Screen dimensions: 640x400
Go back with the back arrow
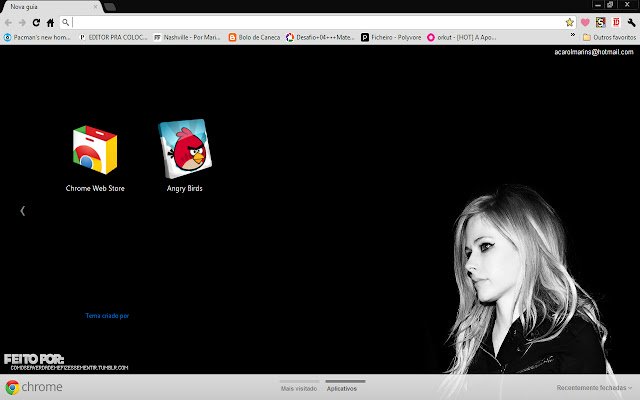(x=8, y=23)
